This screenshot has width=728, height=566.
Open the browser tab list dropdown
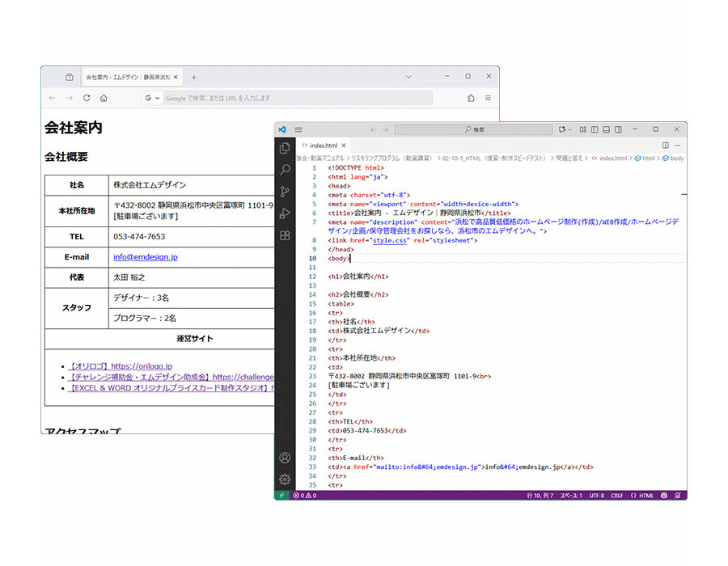tap(408, 77)
